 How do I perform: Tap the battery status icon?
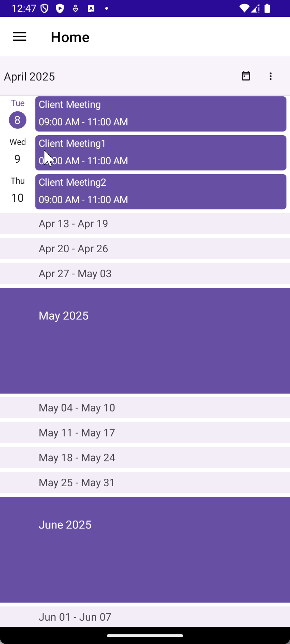pos(267,9)
